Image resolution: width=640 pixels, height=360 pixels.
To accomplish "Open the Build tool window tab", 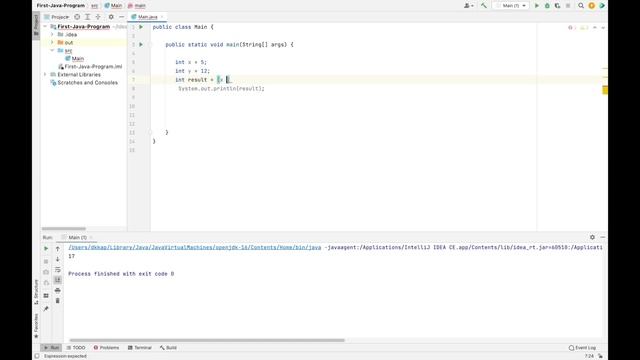I will click(x=168, y=348).
